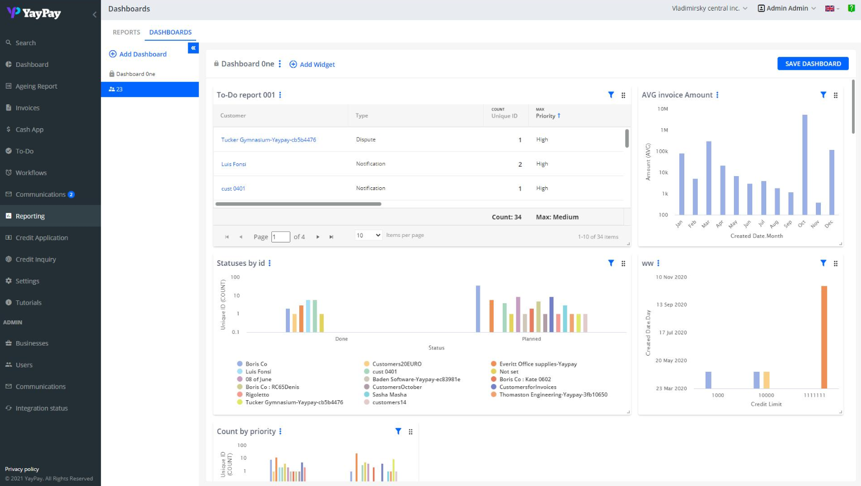Collapse the dashboards list panel
861x486 pixels.
193,48
